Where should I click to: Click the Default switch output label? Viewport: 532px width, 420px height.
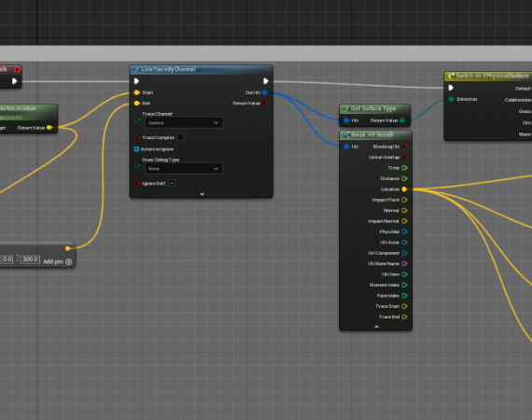pos(523,89)
